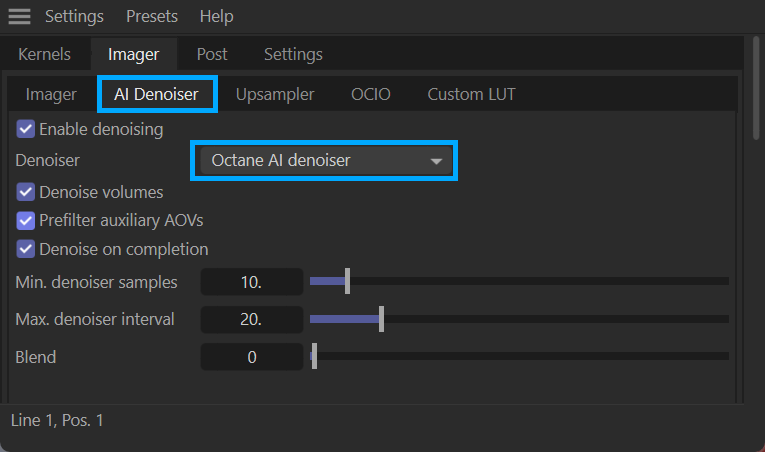Select the AI Denoiser sub-tab
The width and height of the screenshot is (765, 452).
tap(157, 95)
